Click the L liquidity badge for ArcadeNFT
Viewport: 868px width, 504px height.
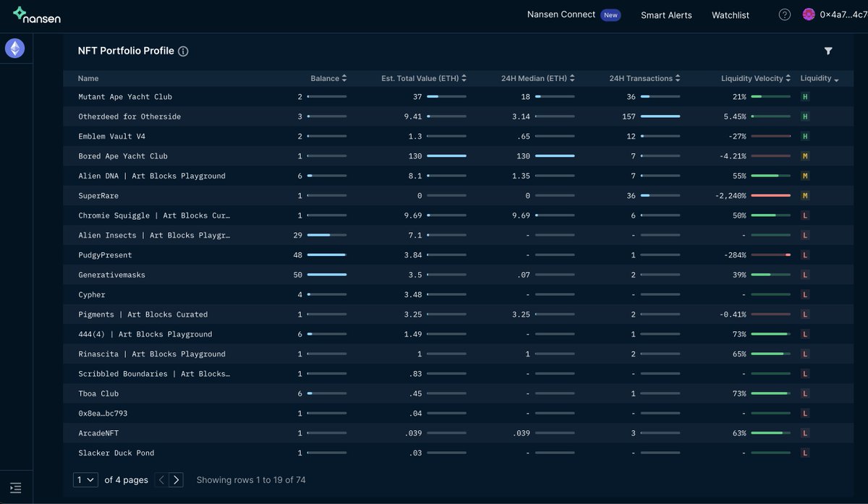click(805, 433)
